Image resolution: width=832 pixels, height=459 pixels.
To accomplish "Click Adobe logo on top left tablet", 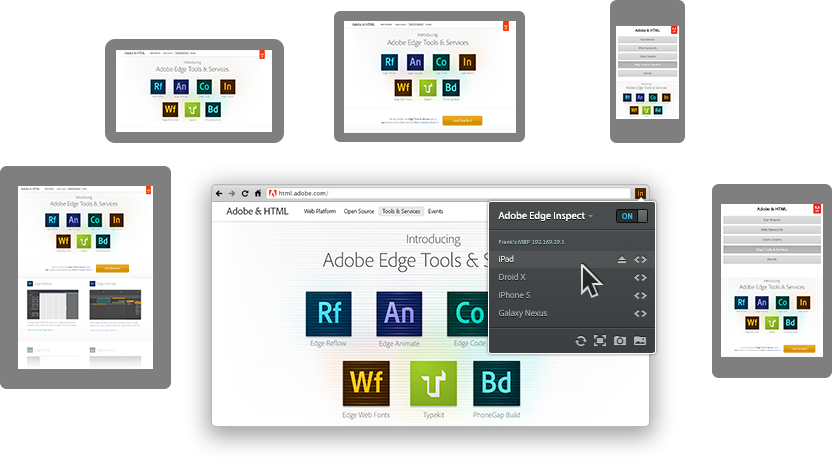I will coord(262,55).
